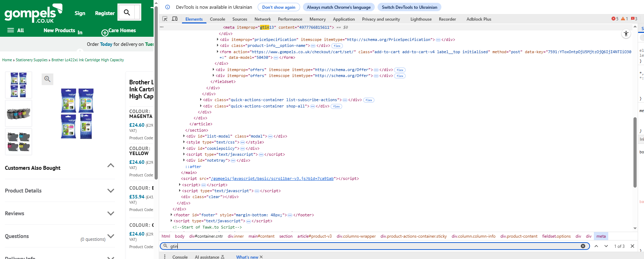Screen dimensions: 644x259
Task: Open the Performance tab
Action: [x=290, y=19]
